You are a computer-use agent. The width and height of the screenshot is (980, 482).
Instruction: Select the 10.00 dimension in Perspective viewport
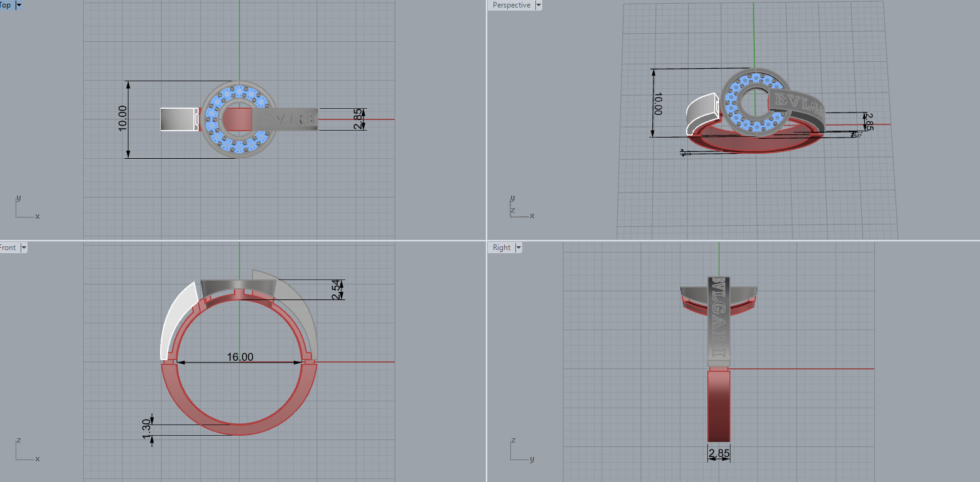(657, 104)
